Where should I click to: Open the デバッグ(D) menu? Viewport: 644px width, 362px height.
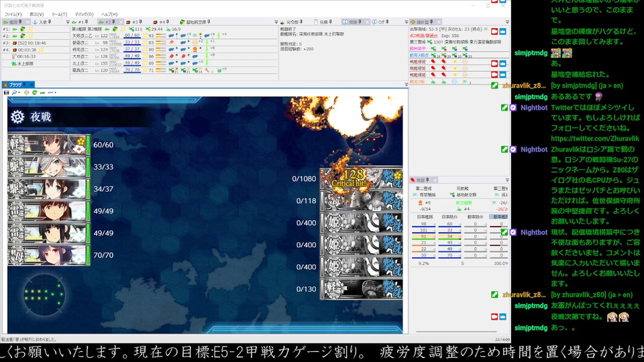[x=84, y=14]
